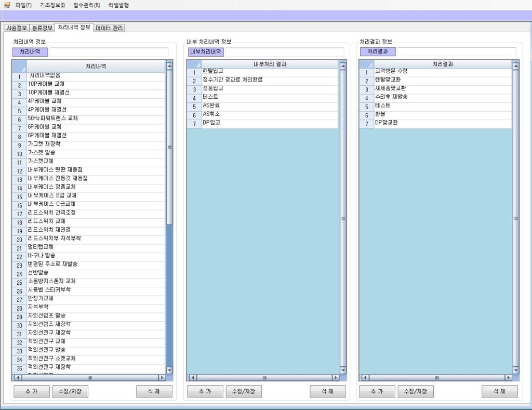Image resolution: width=532 pixels, height=410 pixels.
Task: Open the 라벨발행 menu
Action: click(x=118, y=5)
